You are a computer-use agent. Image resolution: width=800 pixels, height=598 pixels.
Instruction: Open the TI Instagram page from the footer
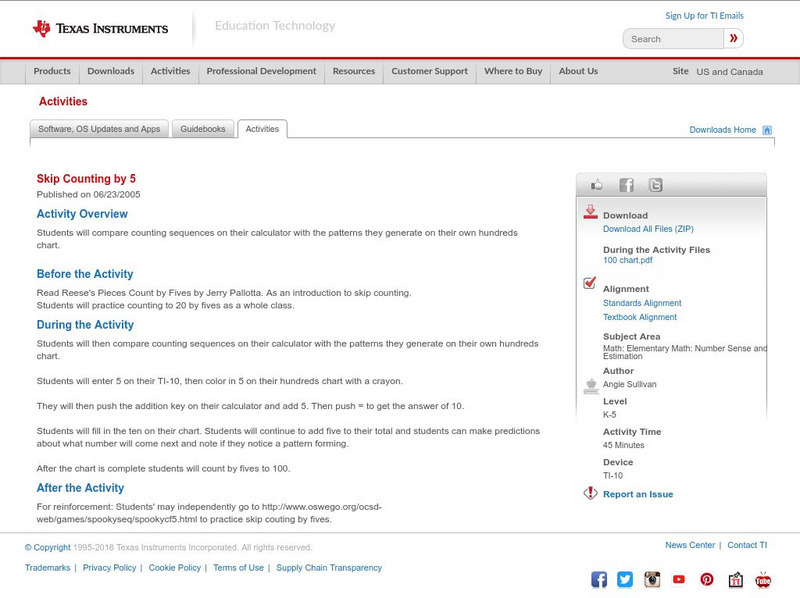[652, 579]
